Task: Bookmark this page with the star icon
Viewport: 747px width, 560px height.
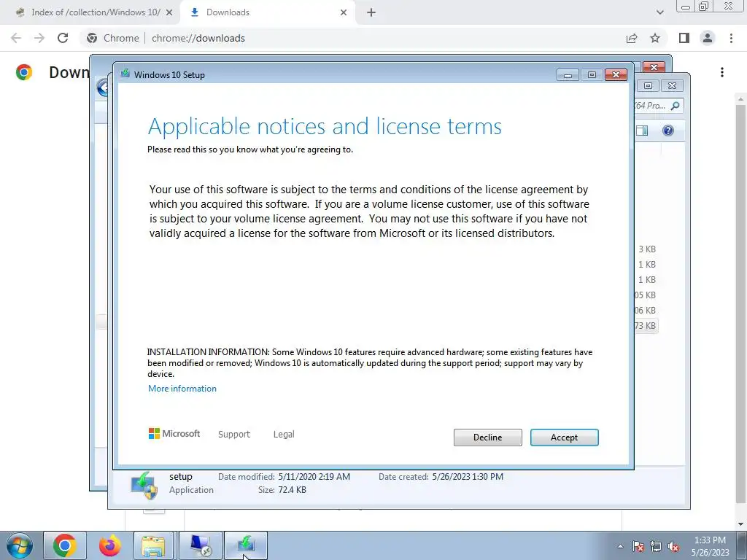Action: pyautogui.click(x=655, y=38)
